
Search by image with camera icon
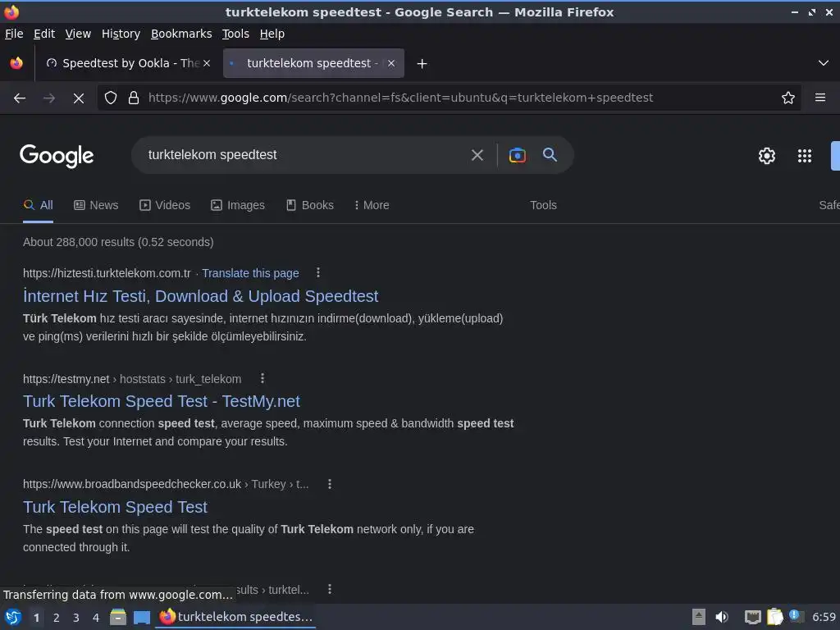click(x=517, y=155)
